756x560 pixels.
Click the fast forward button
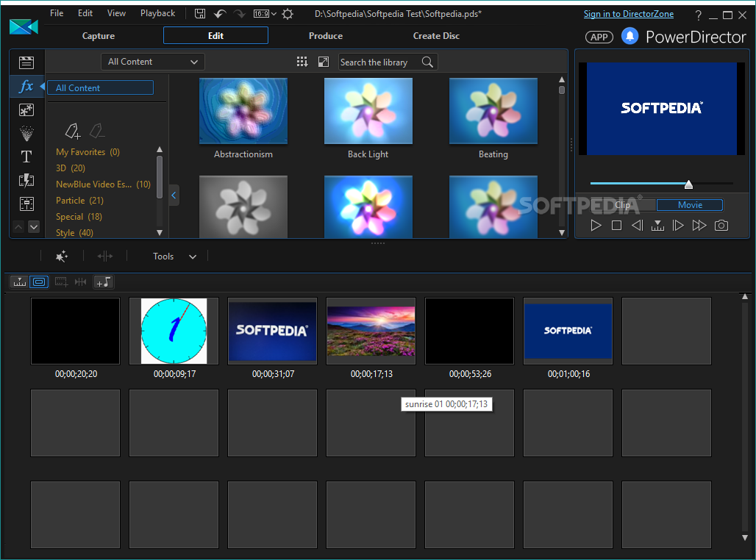[x=699, y=226]
